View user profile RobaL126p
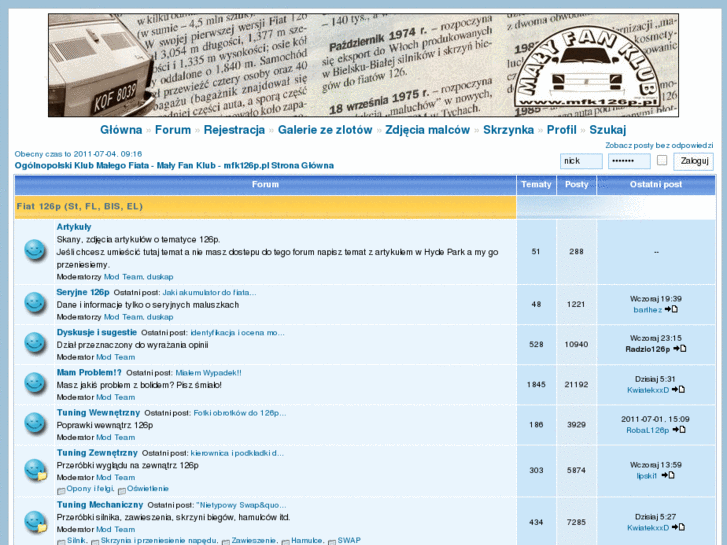 (648, 430)
